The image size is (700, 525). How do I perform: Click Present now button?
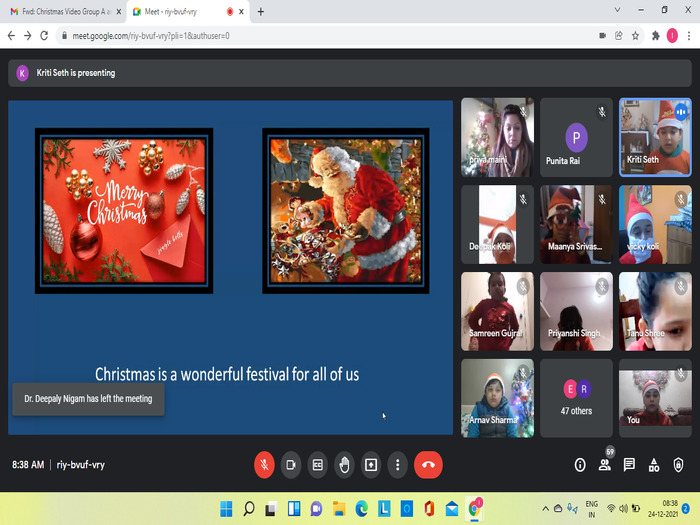pos(371,465)
